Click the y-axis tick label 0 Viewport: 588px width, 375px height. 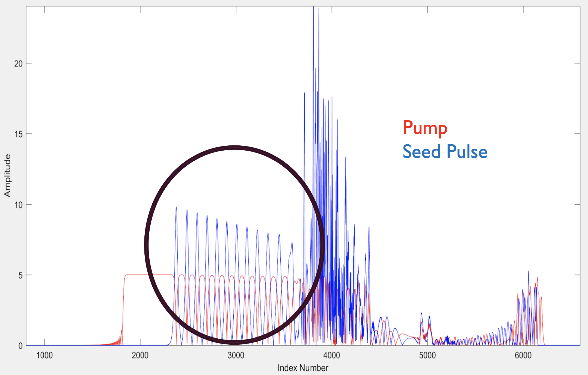tap(20, 346)
